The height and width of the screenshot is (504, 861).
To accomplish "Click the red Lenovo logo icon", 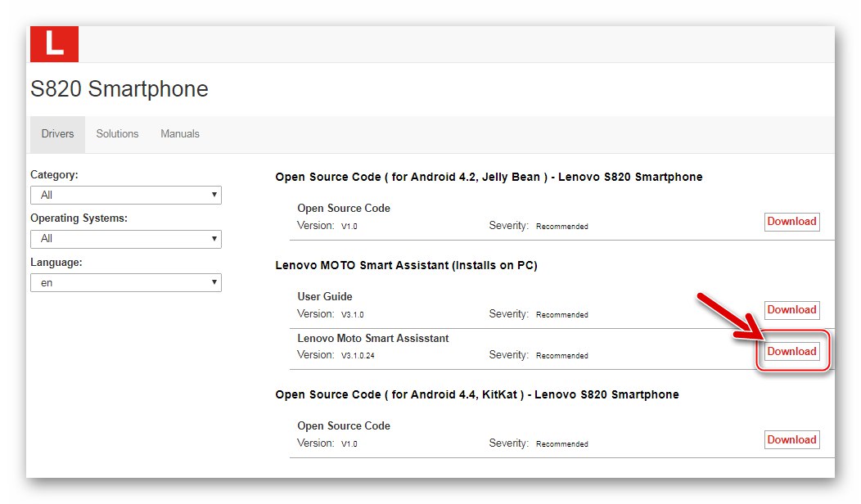I will pyautogui.click(x=54, y=44).
